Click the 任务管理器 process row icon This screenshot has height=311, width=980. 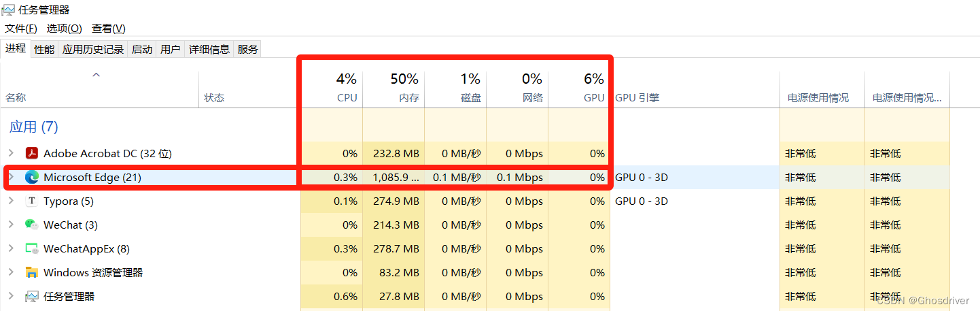pos(31,296)
